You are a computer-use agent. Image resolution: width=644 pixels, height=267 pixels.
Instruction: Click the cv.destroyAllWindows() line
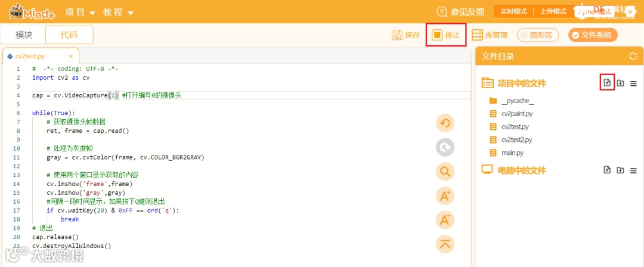[x=72, y=246]
